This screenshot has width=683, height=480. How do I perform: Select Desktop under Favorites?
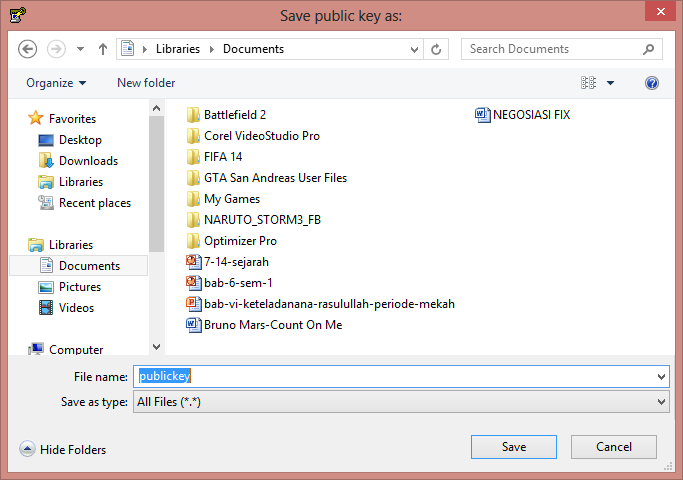pos(80,140)
